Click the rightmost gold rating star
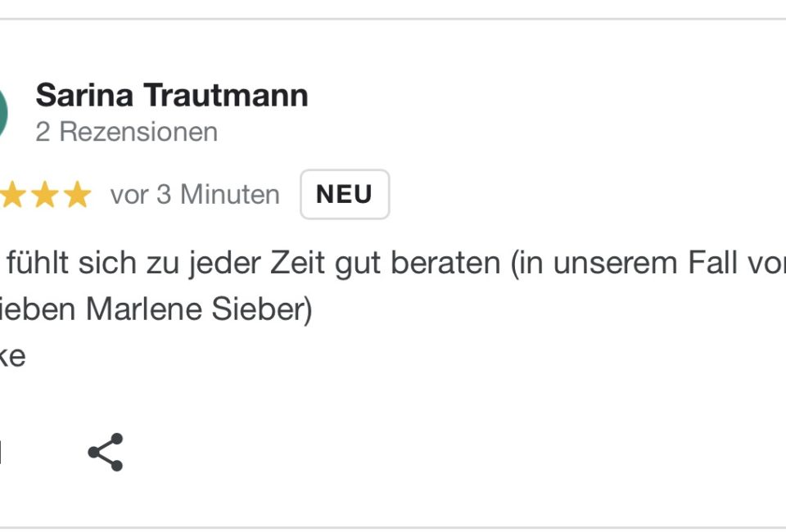The height and width of the screenshot is (532, 786). point(77,196)
